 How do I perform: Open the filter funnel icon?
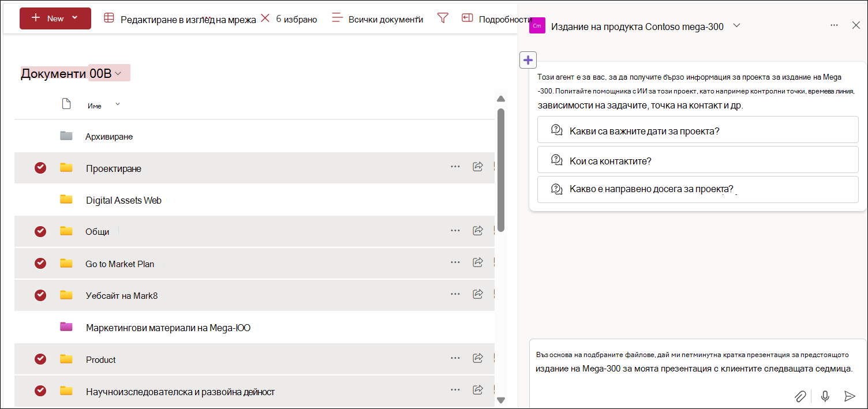pyautogui.click(x=443, y=18)
